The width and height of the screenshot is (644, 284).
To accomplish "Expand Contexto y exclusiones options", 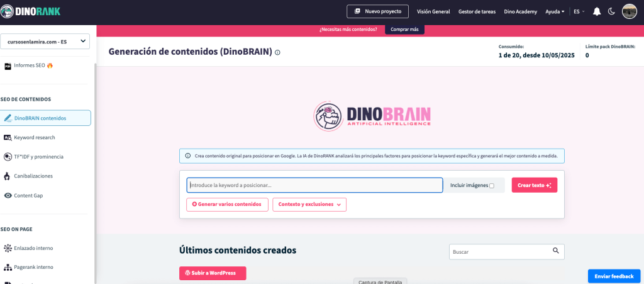I will click(x=309, y=205).
